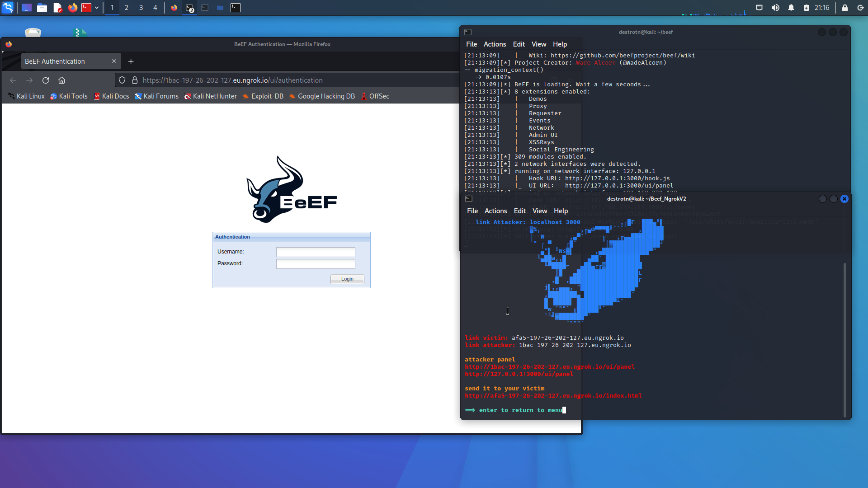Open Exploit-DB bookmark
The width and height of the screenshot is (868, 488).
click(263, 96)
